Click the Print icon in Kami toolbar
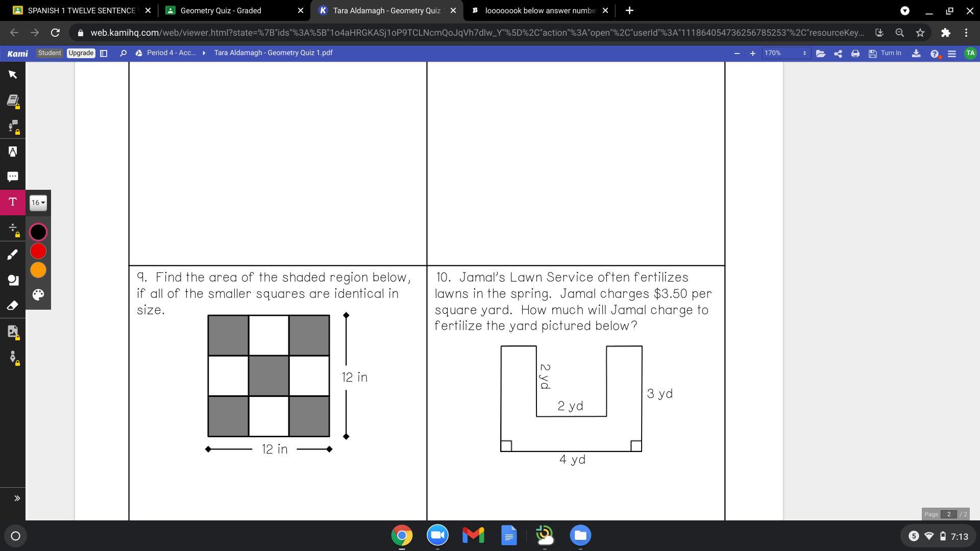 click(855, 53)
